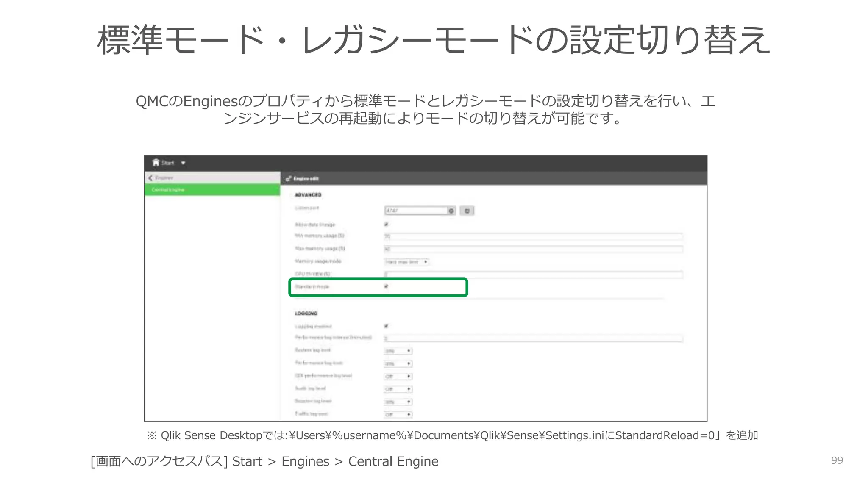Open the Traffic log level dropdown
This screenshot has width=868, height=488.
(x=398, y=414)
